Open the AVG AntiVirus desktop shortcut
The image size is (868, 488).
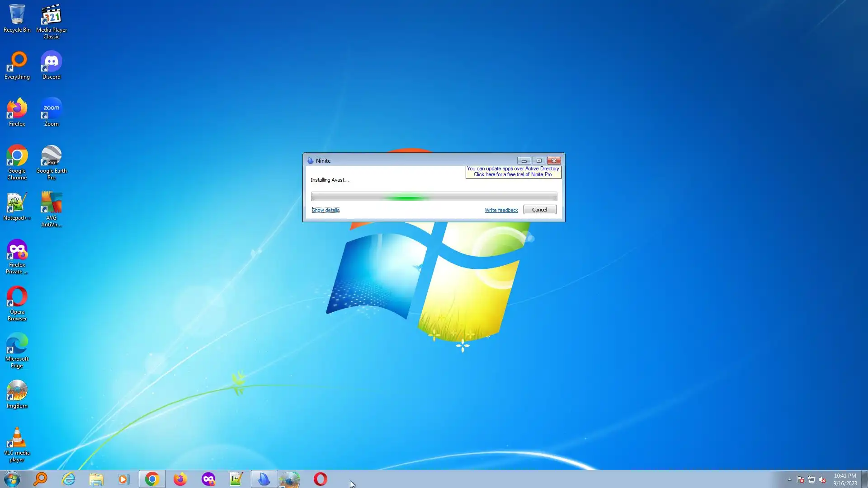(x=51, y=208)
